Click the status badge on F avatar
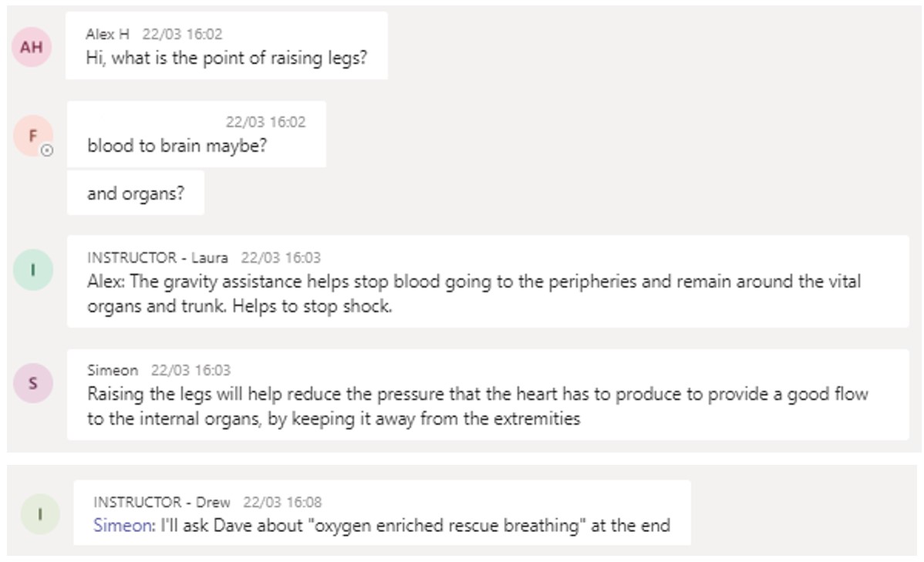924x562 pixels. pos(47,150)
